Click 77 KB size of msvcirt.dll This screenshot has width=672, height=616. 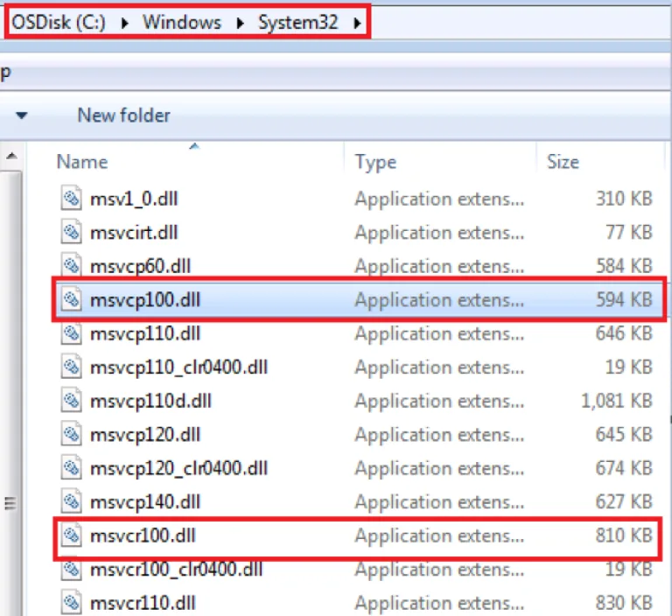(x=629, y=233)
